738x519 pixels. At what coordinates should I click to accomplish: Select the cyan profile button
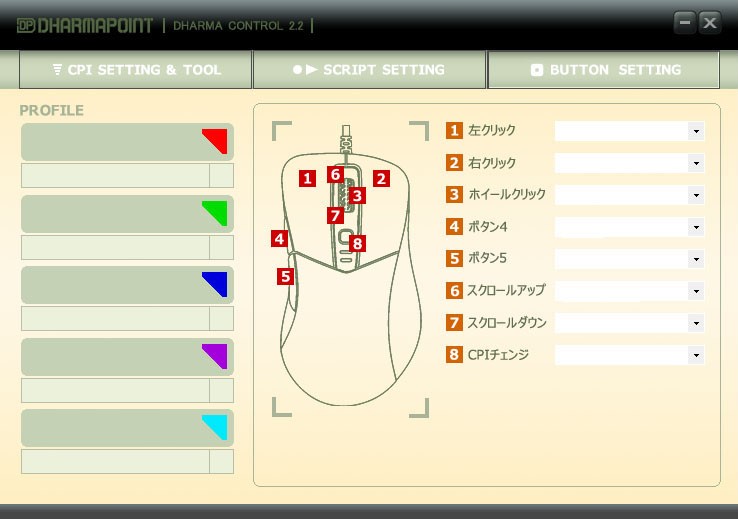click(x=127, y=428)
